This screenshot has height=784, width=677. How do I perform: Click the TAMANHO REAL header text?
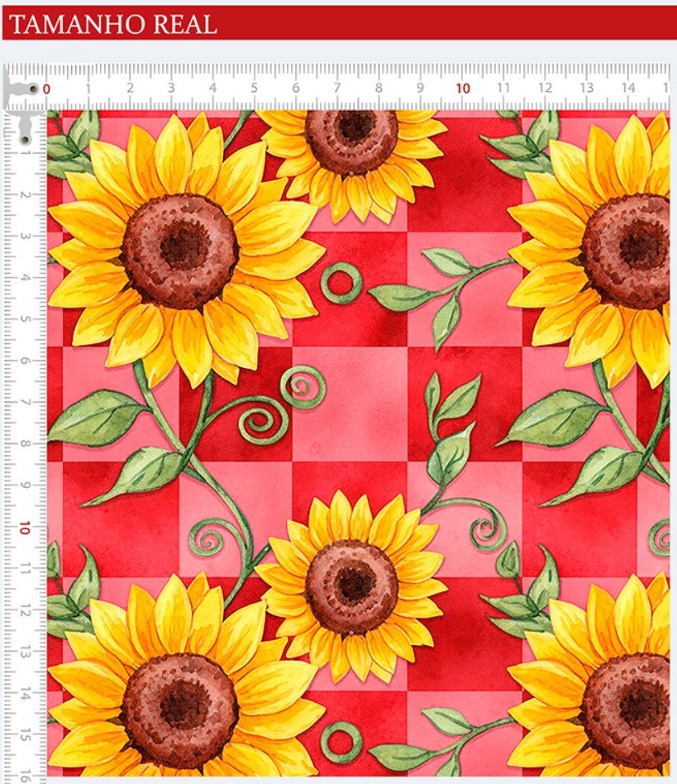tap(113, 24)
